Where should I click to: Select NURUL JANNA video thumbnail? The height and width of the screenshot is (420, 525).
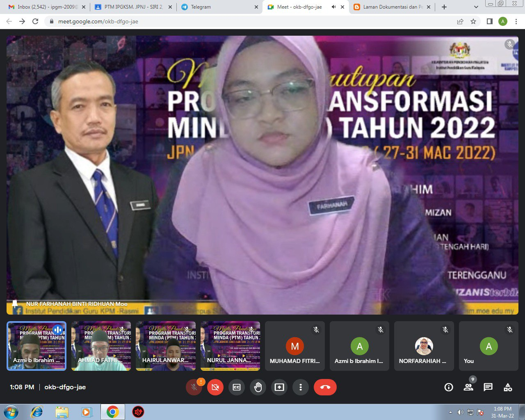230,346
